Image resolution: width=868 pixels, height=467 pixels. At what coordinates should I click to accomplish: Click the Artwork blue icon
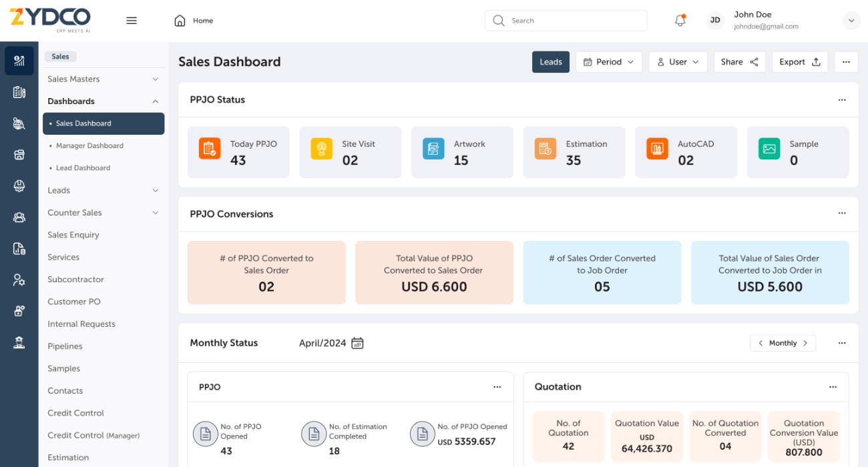coord(433,148)
